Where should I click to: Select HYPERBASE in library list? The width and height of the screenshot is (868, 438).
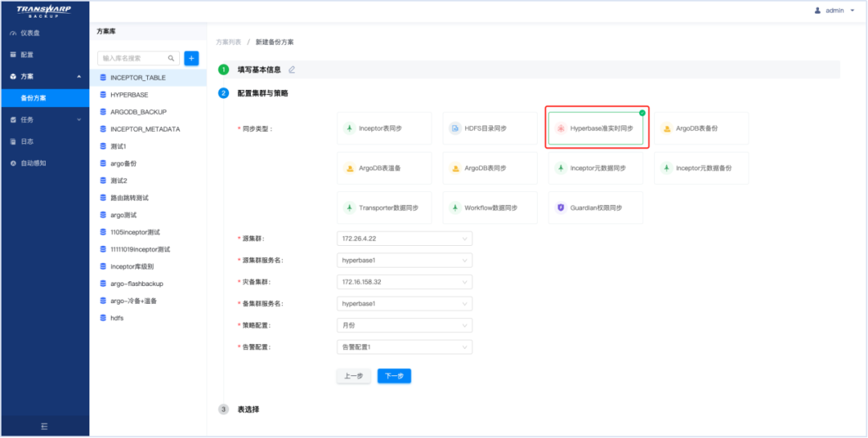pyautogui.click(x=148, y=95)
